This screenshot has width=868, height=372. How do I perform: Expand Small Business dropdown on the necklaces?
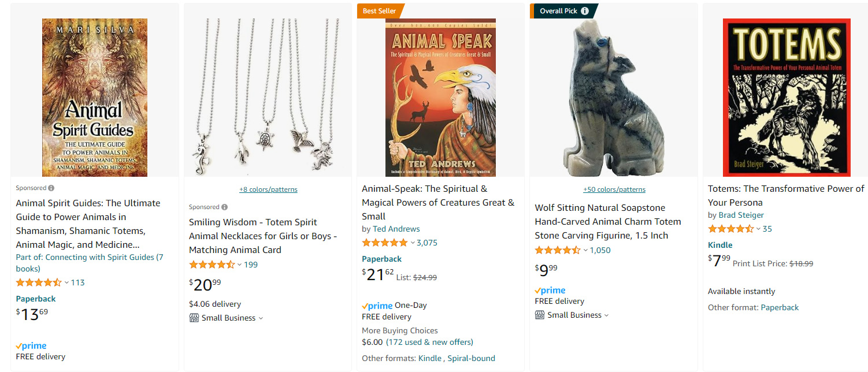[261, 318]
